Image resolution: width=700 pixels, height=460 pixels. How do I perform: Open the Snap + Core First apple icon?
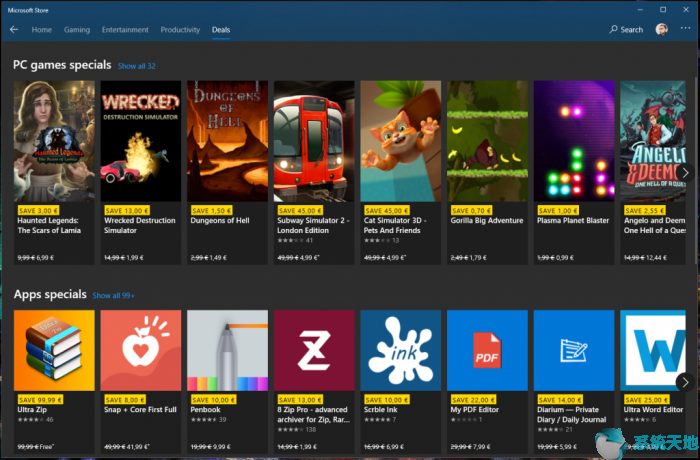[x=141, y=351]
